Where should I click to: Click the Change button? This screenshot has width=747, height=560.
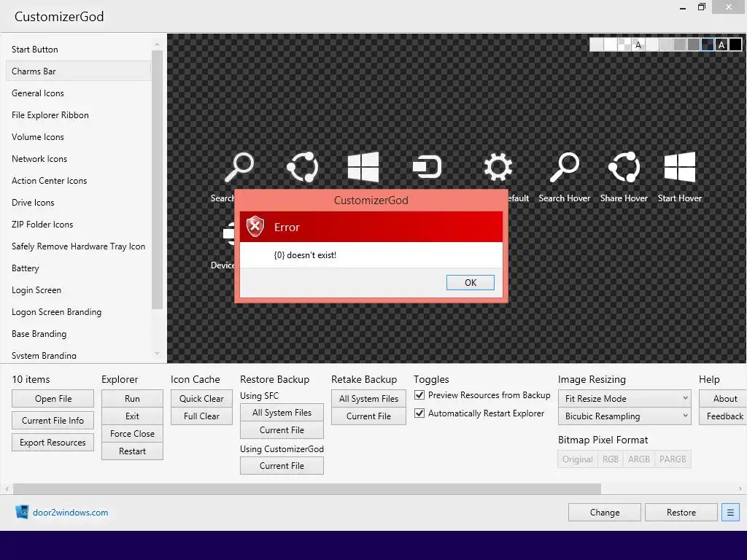(x=605, y=513)
